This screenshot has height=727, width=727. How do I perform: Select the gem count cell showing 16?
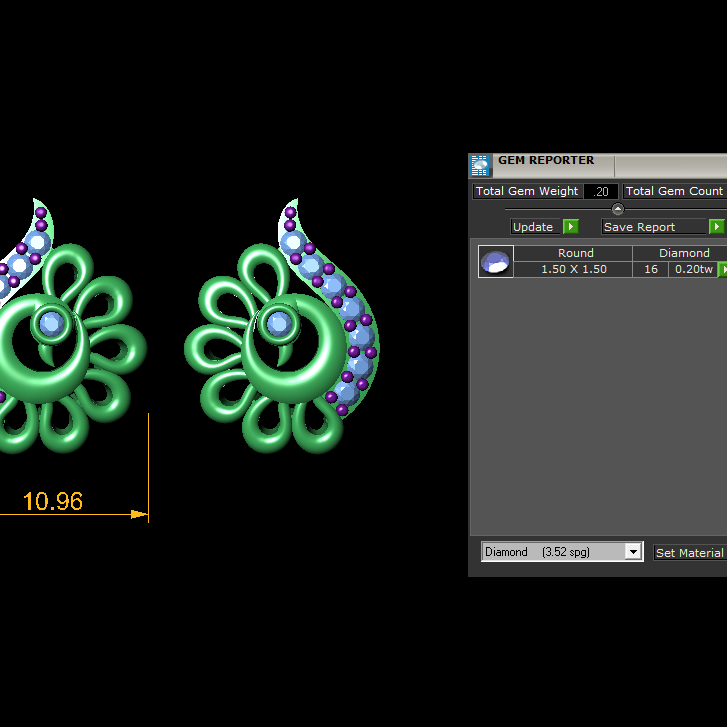coord(651,270)
